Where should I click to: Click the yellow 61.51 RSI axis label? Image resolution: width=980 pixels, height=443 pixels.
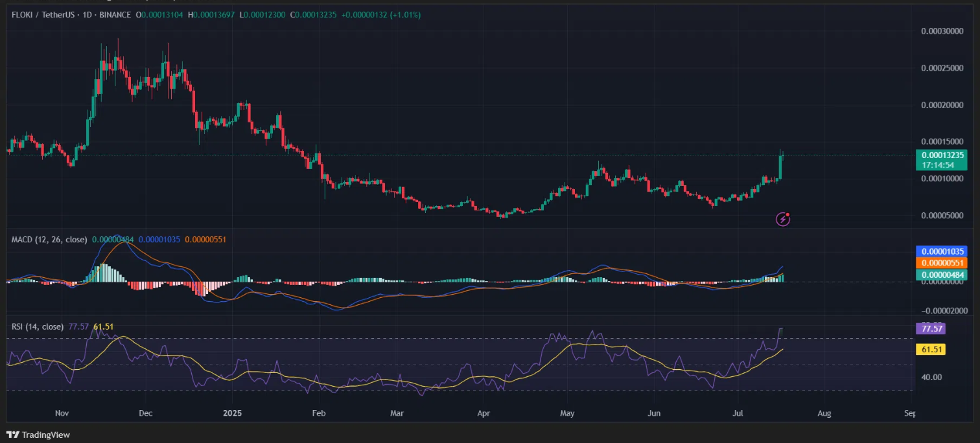point(930,350)
